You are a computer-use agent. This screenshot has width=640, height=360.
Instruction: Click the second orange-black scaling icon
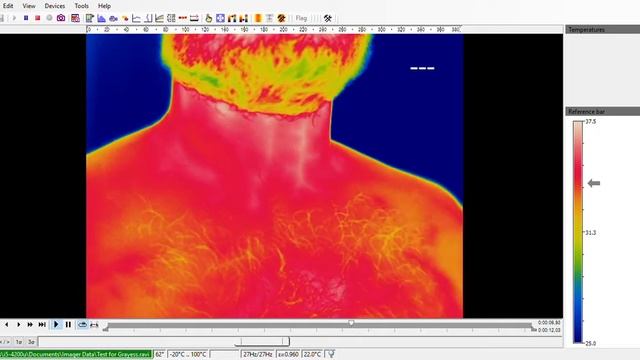[244, 18]
